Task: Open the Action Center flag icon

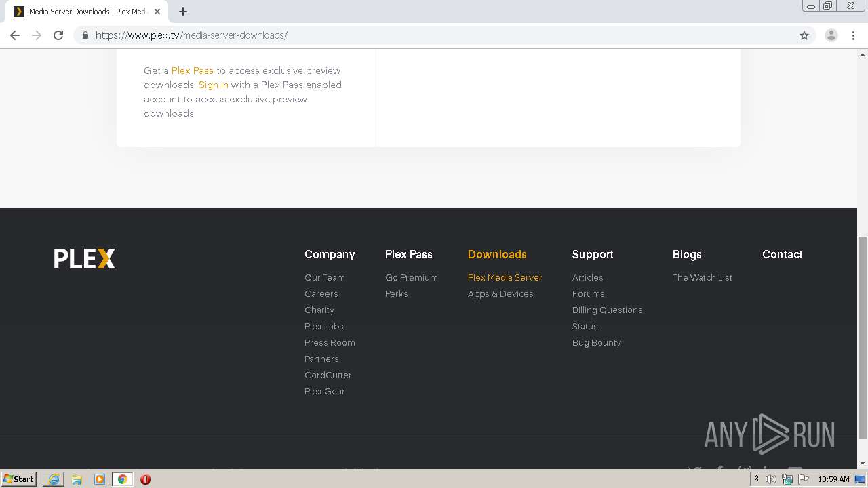Action: point(804,479)
